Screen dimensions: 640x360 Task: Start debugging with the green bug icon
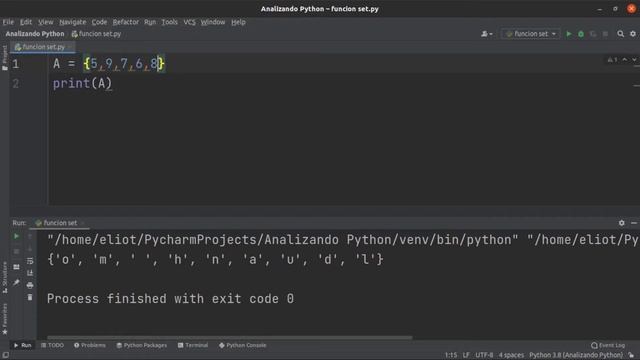tap(581, 34)
